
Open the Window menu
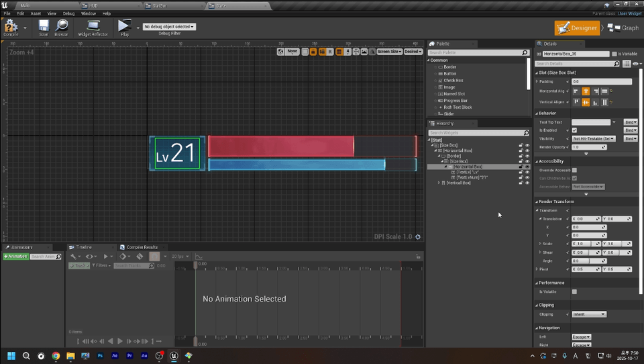[88, 13]
